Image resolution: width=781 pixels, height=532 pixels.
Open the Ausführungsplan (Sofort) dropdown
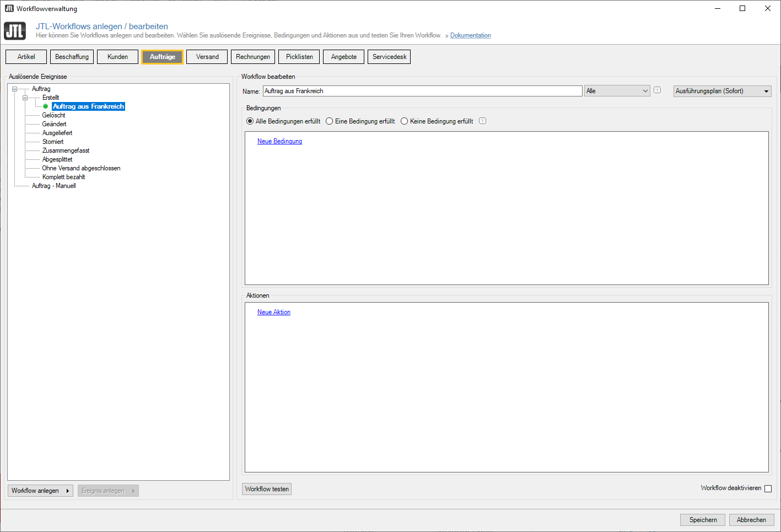pyautogui.click(x=723, y=91)
